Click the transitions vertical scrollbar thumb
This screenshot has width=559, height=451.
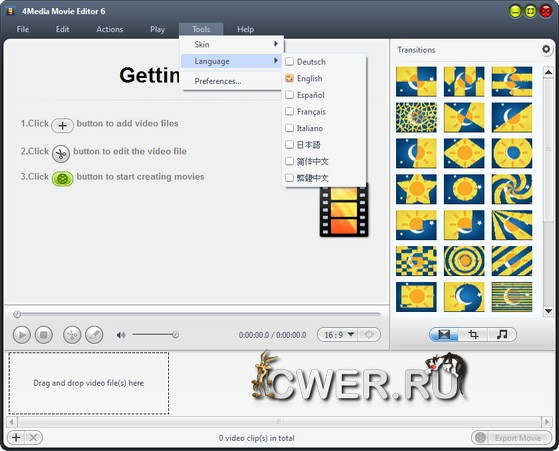pos(548,150)
